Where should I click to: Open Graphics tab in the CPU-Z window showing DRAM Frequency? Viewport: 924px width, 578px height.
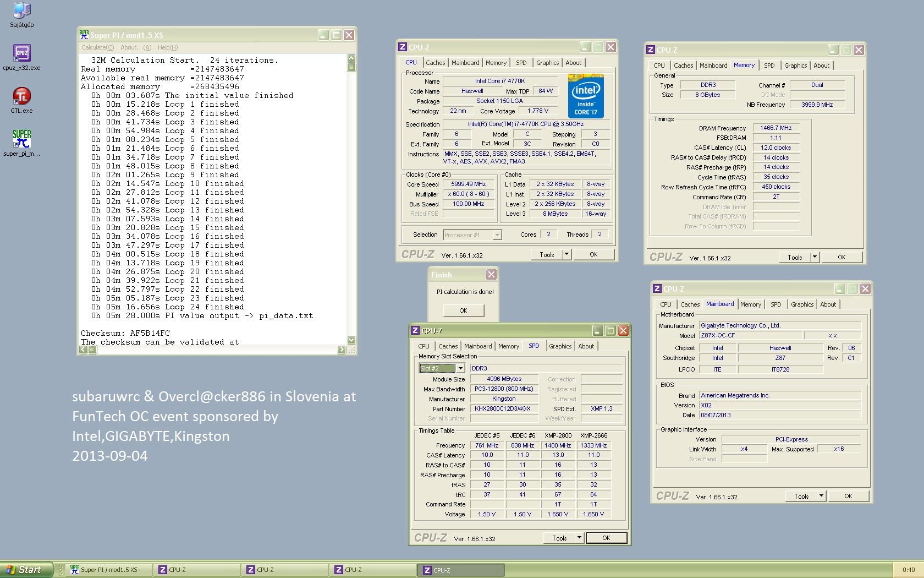796,66
